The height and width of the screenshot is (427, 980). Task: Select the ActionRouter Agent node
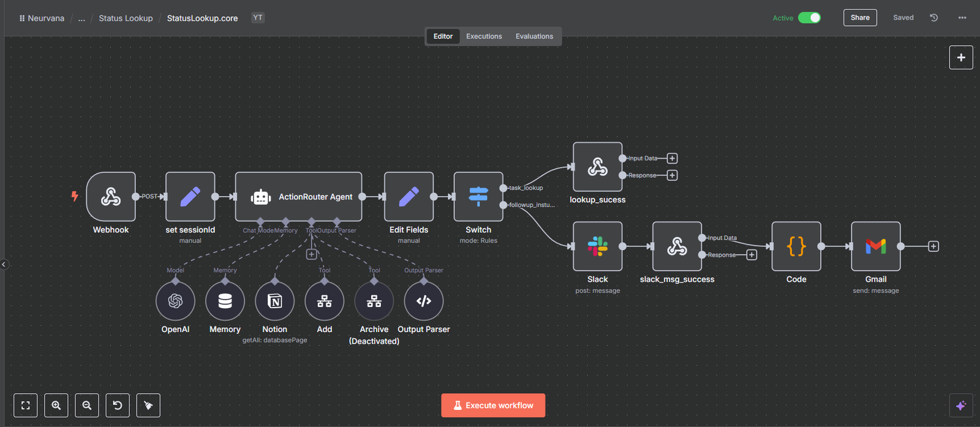pyautogui.click(x=299, y=197)
